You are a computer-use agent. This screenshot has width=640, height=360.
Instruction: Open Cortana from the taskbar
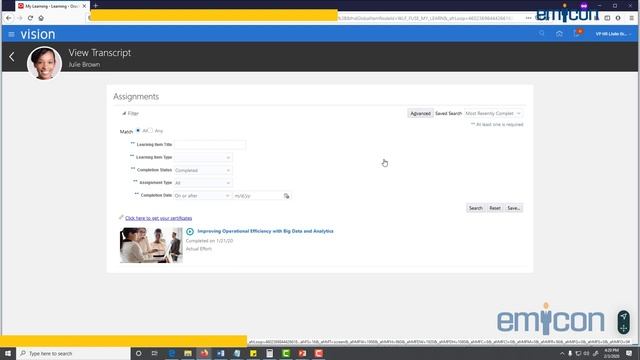coord(138,353)
